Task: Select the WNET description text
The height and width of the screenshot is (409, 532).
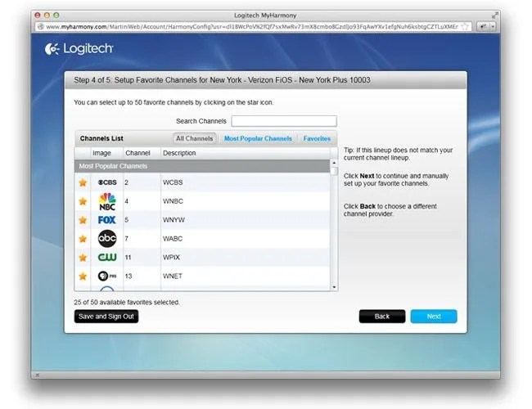Action: (x=173, y=276)
